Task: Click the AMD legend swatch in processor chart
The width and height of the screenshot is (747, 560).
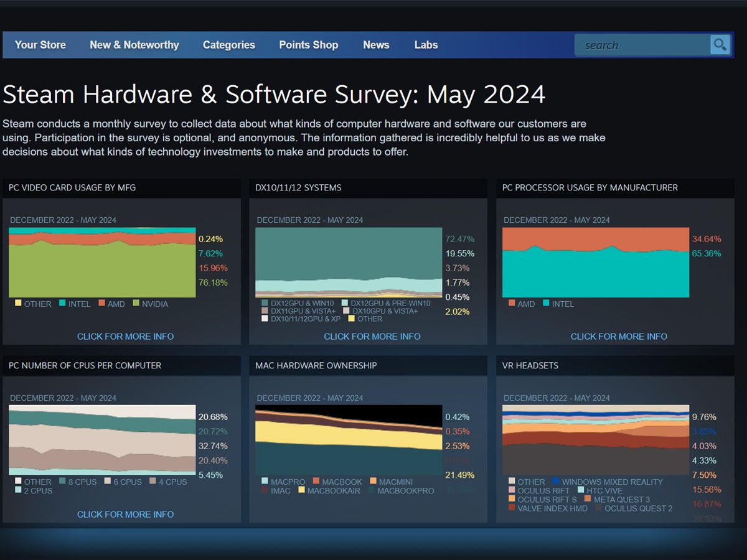Action: (512, 304)
